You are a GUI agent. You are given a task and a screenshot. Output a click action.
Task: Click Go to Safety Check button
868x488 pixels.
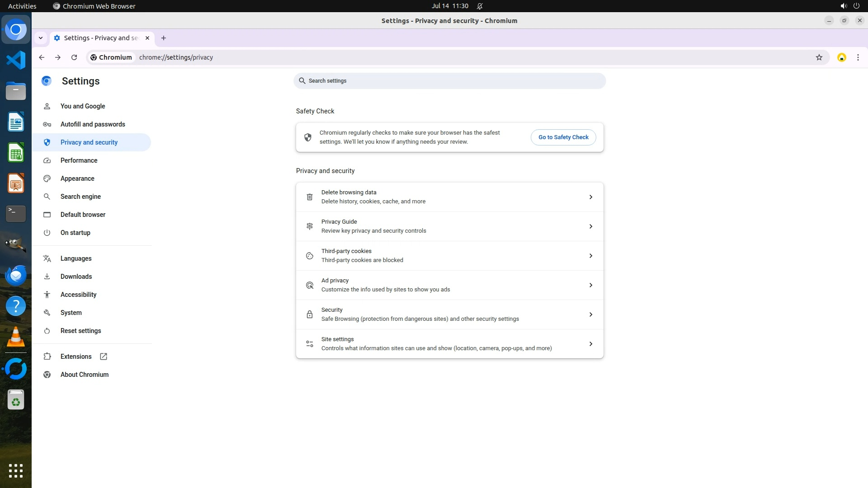tap(563, 137)
